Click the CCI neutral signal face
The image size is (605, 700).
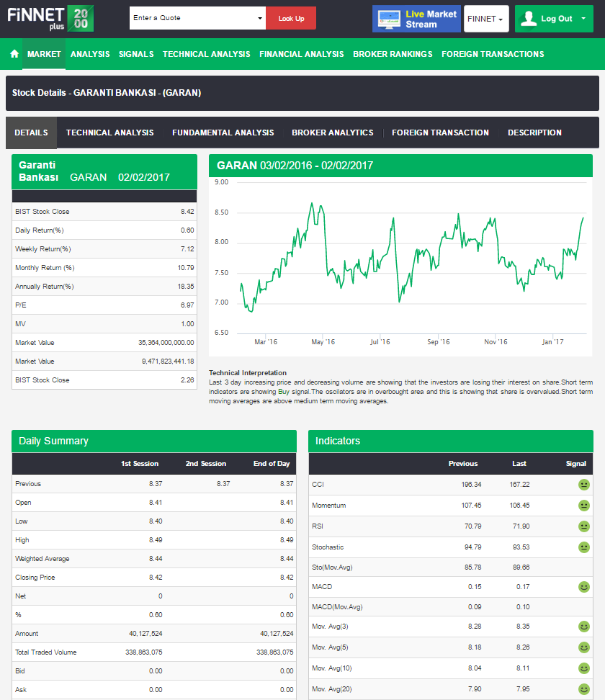click(583, 485)
